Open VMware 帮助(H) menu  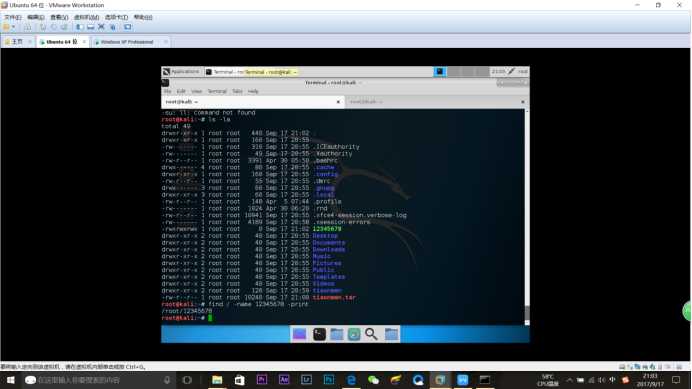click(143, 17)
